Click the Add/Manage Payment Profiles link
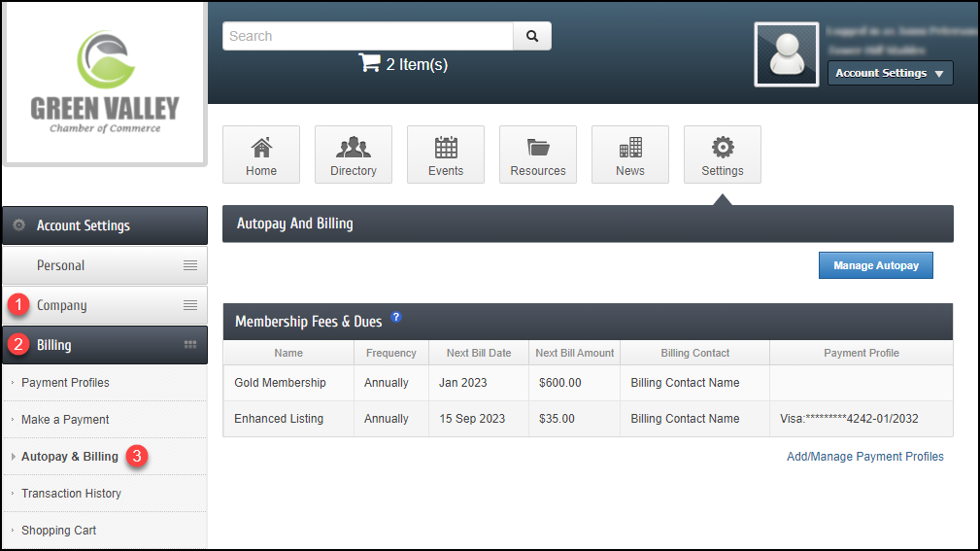 point(864,457)
